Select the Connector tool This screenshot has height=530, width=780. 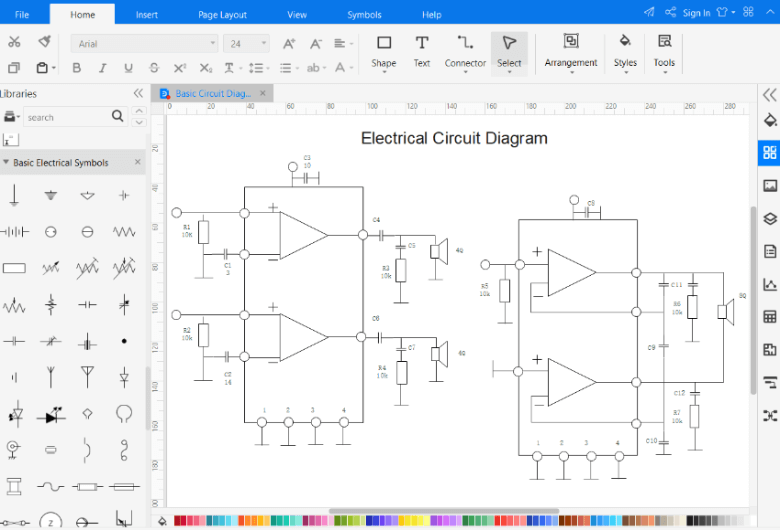pyautogui.click(x=465, y=53)
